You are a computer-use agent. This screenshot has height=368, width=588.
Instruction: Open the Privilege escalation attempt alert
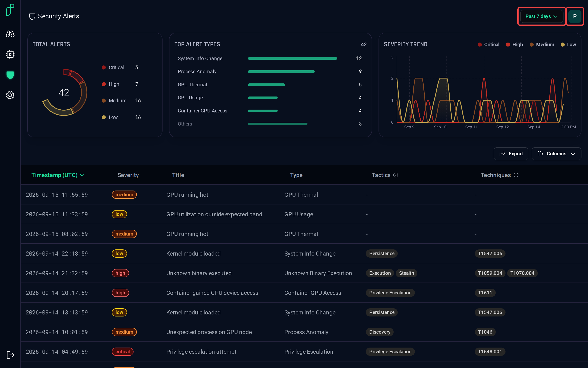201,352
